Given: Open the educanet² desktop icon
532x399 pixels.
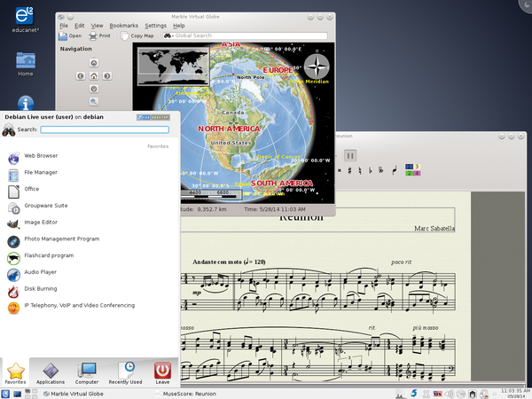Looking at the screenshot, I should [25, 20].
